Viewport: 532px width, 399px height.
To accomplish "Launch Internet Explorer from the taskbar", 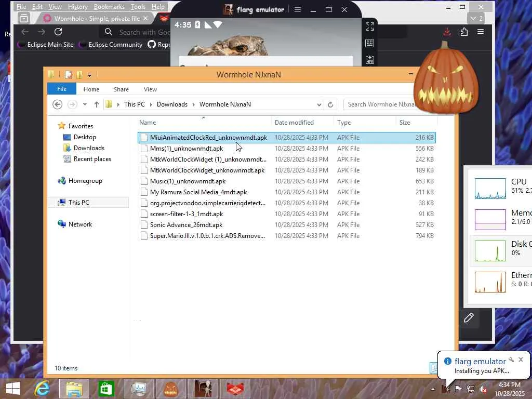I will point(43,389).
